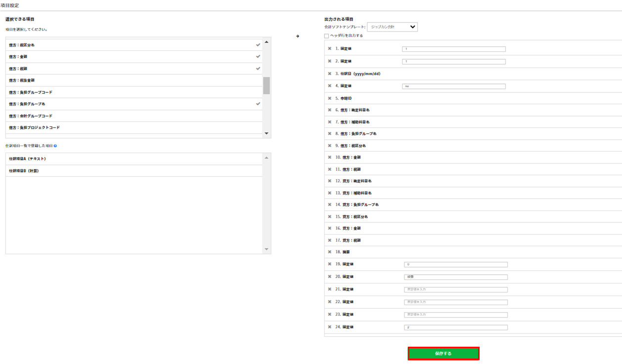Delete output item 5 申請ID using the X
This screenshot has width=622, height=364.
coord(329,98)
